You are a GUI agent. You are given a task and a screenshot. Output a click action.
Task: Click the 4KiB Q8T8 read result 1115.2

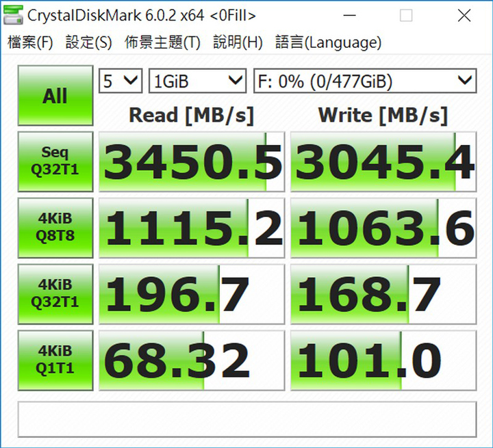coord(192,228)
